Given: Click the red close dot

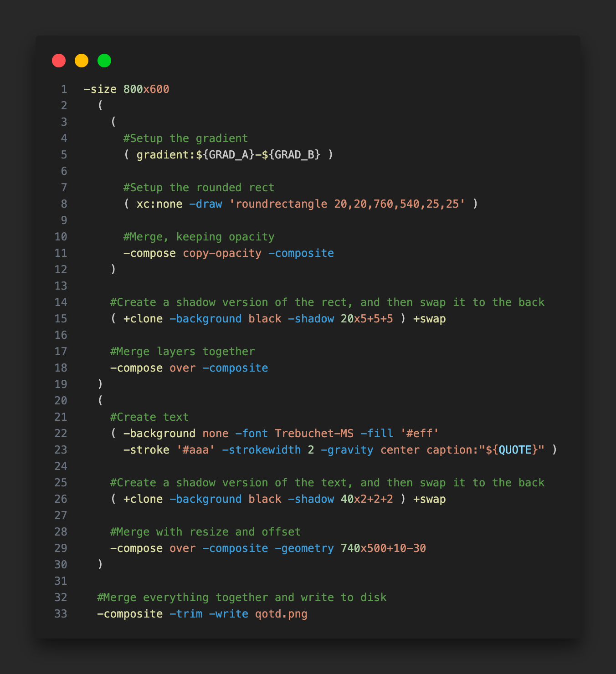Looking at the screenshot, I should tap(59, 61).
